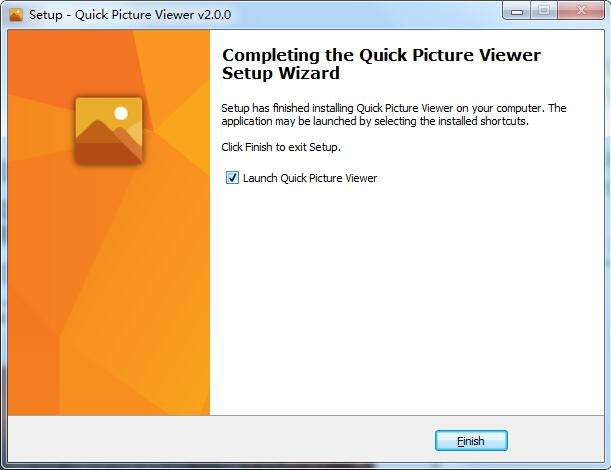Click the gray bottom bar left of Finish
The height and width of the screenshot is (470, 611).
(218, 440)
